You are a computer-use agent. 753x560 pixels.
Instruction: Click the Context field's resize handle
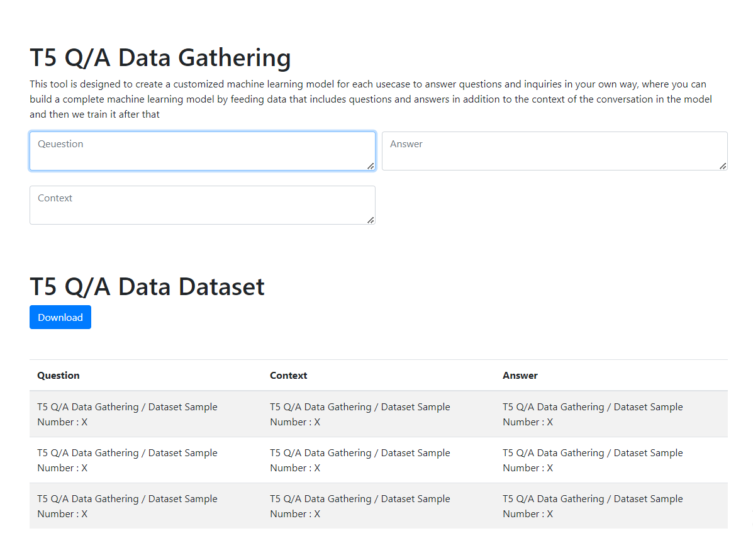(x=371, y=220)
